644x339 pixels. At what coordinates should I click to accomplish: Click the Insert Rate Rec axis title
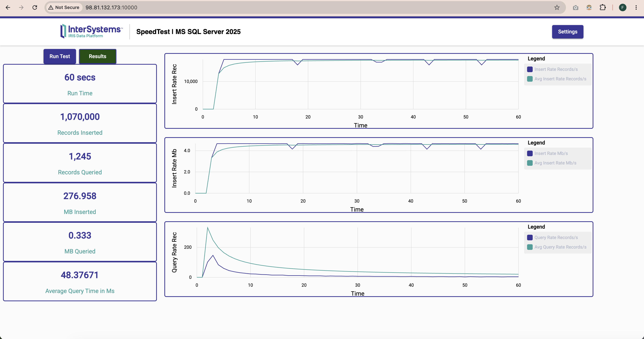174,84
